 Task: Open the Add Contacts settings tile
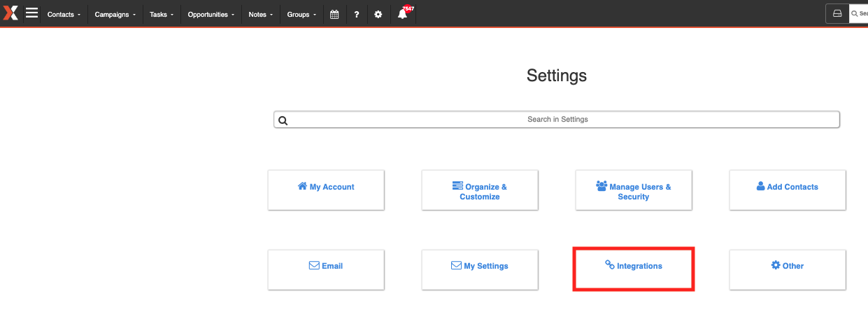click(788, 190)
